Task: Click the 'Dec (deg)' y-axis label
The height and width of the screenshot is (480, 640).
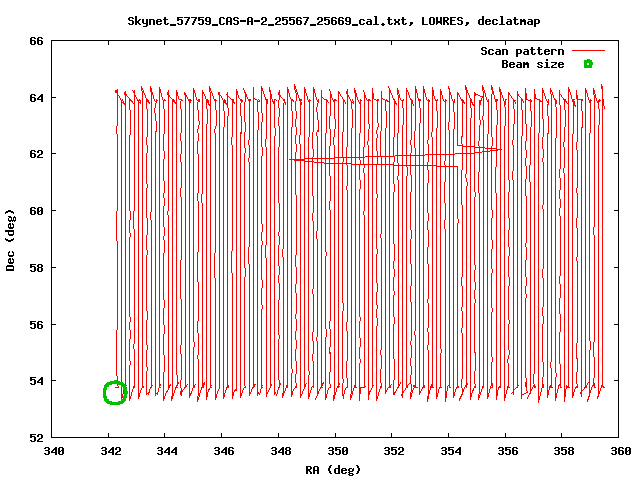Action: (10, 240)
